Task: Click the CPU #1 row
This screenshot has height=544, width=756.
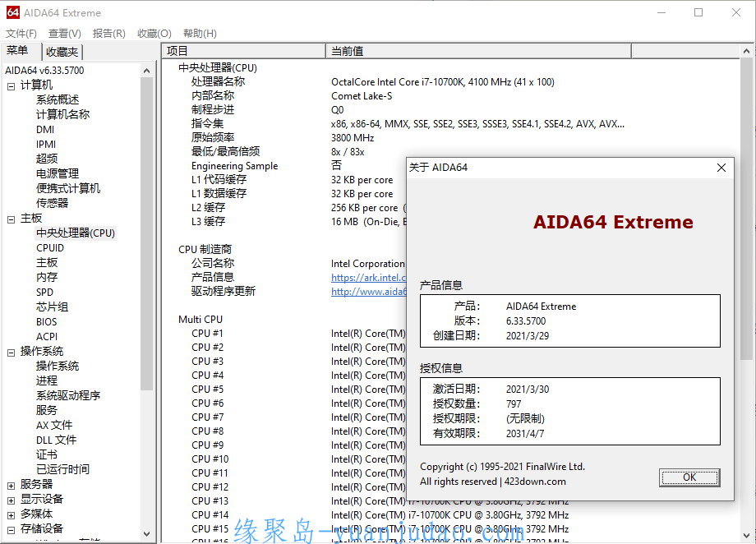Action: (285, 334)
